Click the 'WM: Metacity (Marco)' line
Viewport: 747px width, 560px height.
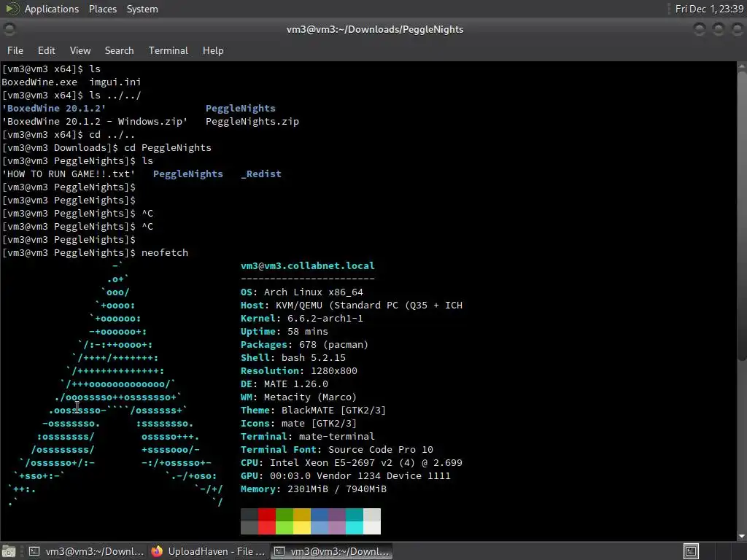[298, 397]
